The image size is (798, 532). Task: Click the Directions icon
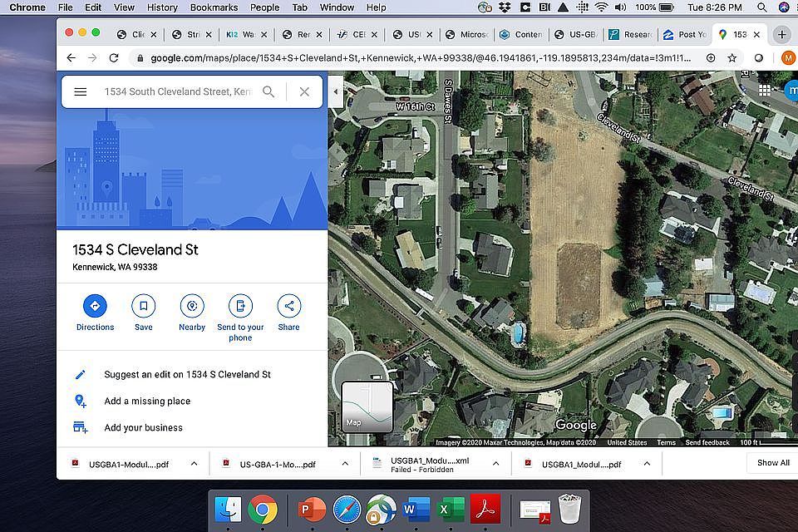pos(95,306)
